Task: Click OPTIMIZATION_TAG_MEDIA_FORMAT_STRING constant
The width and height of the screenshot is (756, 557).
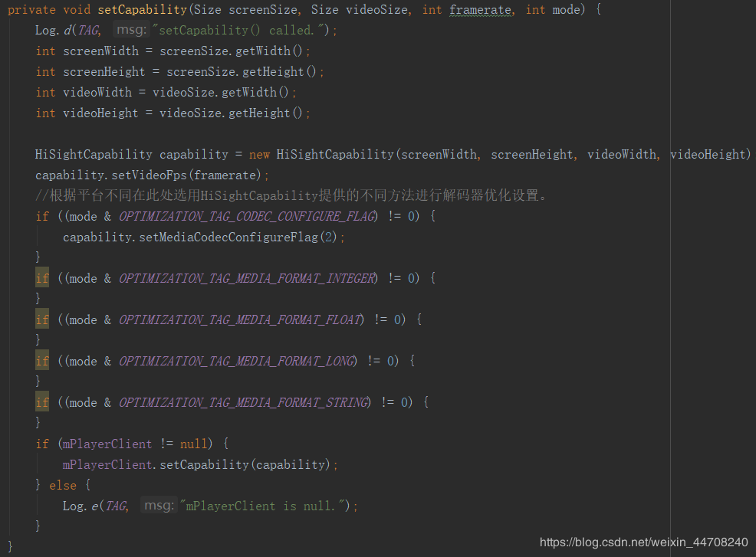Action: 245,403
